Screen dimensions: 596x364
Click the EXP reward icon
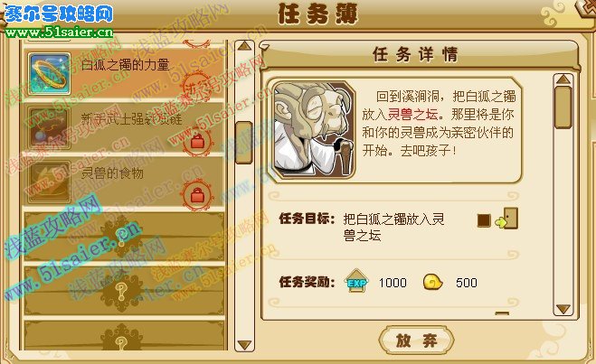356,281
